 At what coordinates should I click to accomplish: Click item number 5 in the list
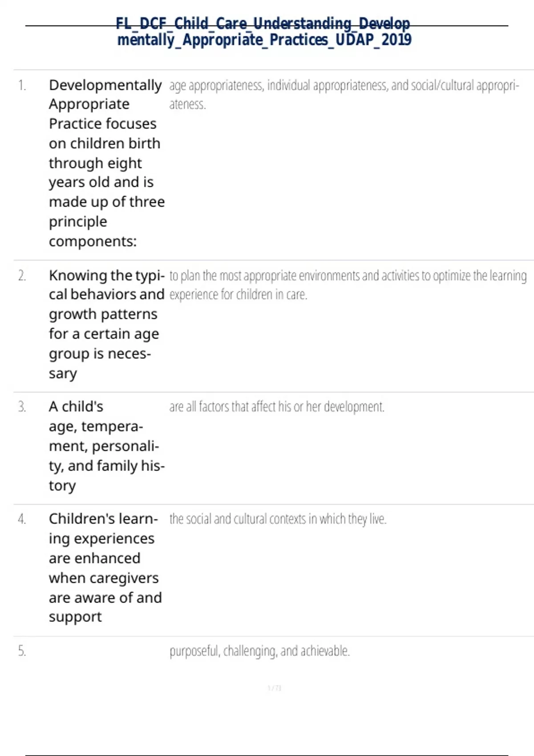tap(22, 651)
